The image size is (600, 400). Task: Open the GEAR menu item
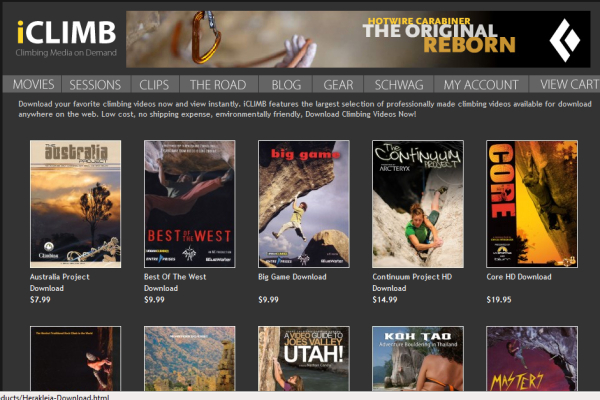pyautogui.click(x=338, y=84)
